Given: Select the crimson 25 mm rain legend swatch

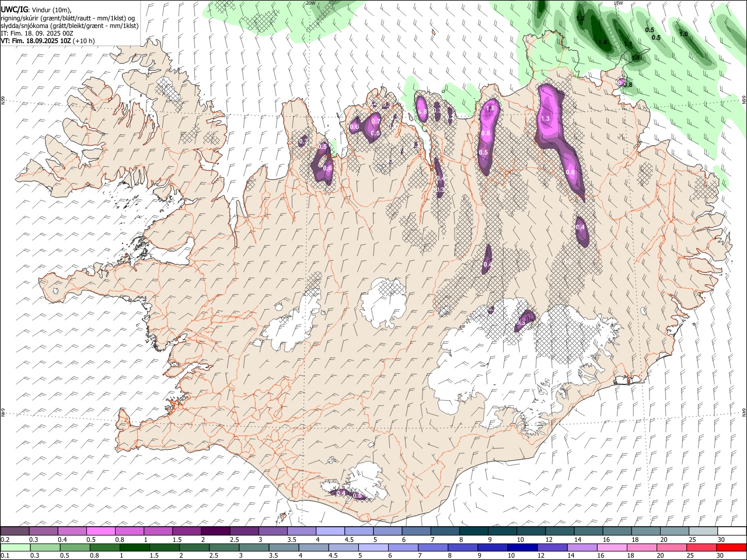Looking at the screenshot, I should pos(701,547).
